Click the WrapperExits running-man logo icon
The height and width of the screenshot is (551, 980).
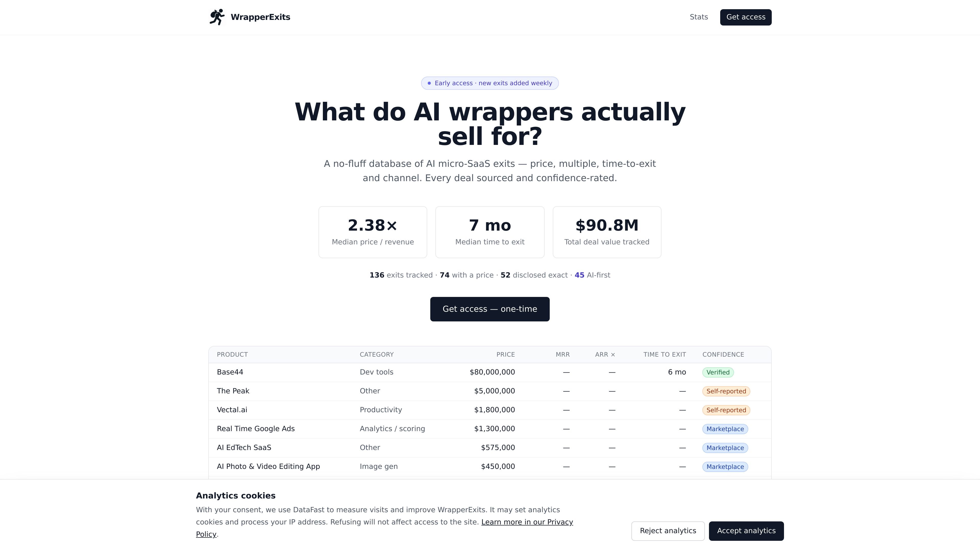click(x=217, y=17)
